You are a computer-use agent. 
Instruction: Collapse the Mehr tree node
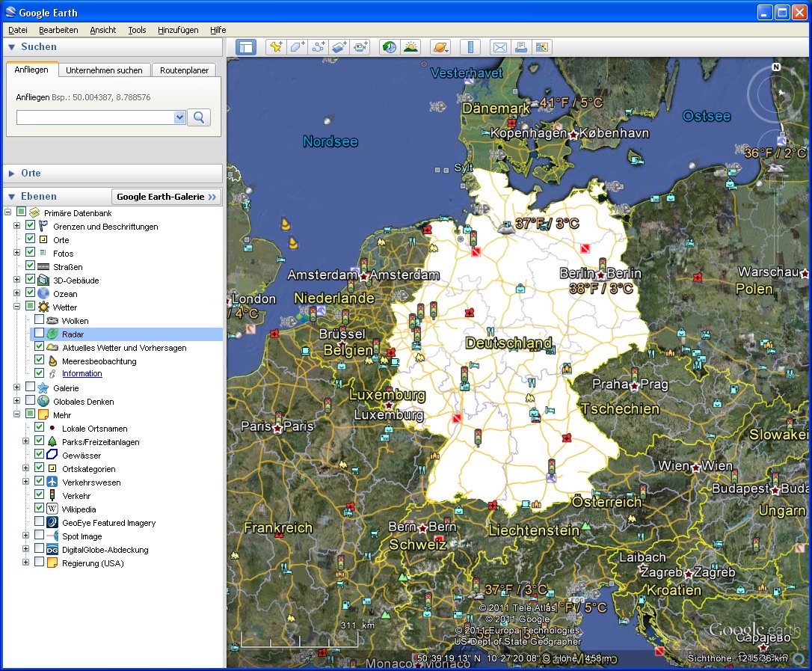coord(16,414)
